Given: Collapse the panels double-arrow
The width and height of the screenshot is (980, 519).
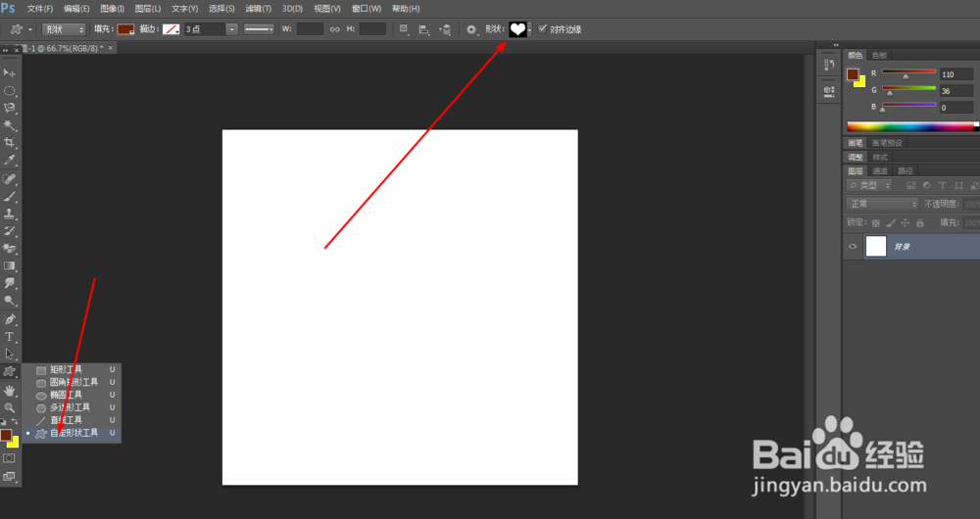Looking at the screenshot, I should point(836,45).
